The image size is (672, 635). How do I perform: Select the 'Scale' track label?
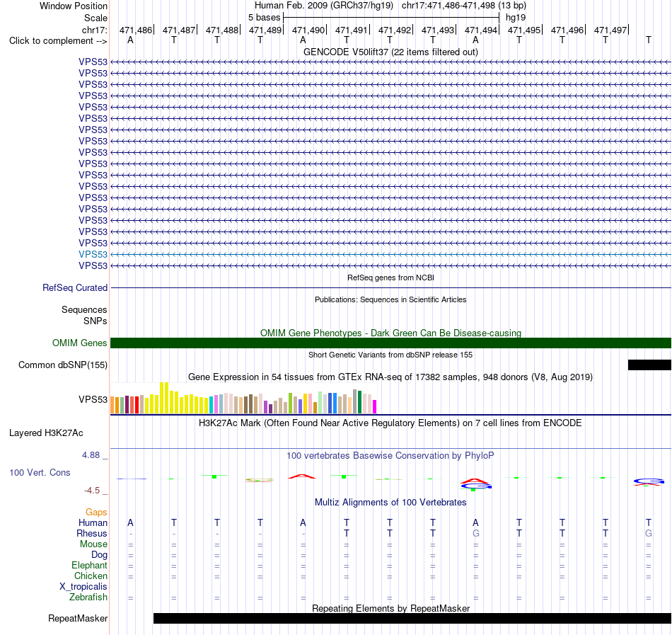[95, 18]
